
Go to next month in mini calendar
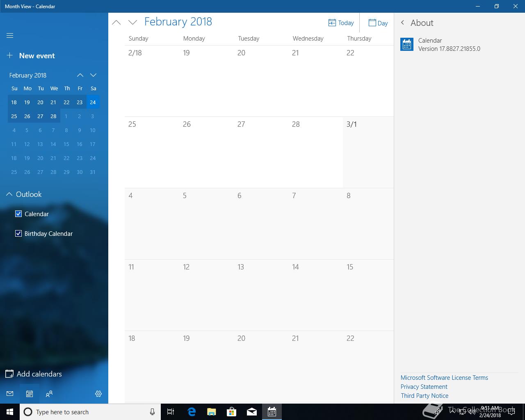[93, 75]
